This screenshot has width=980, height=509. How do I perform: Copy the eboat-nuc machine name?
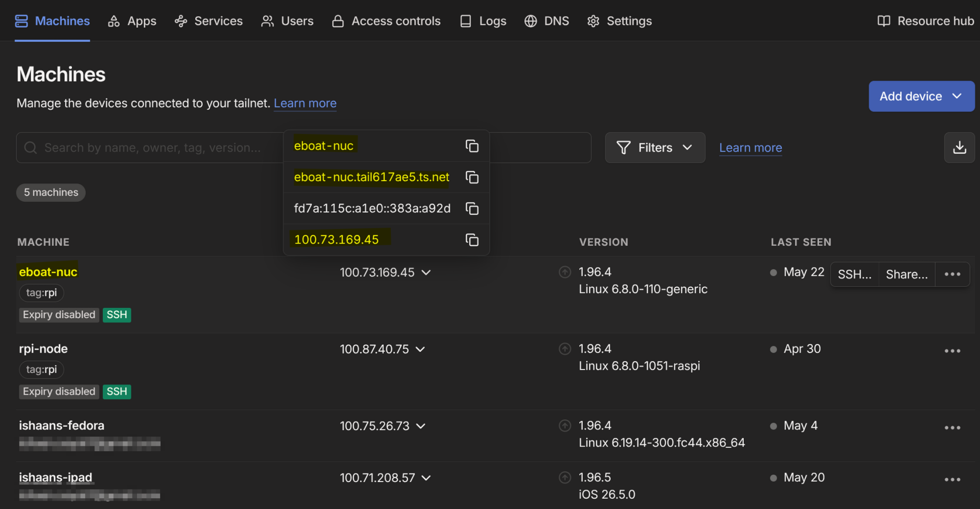(x=472, y=146)
